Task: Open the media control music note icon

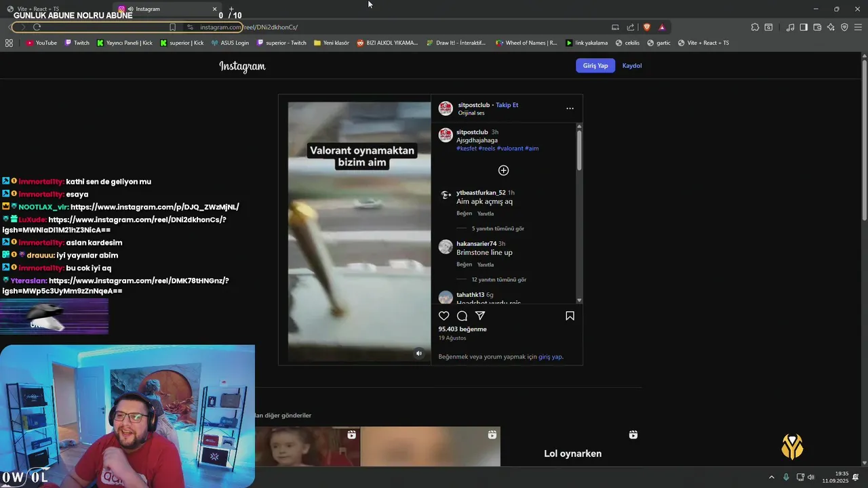Action: click(x=790, y=27)
